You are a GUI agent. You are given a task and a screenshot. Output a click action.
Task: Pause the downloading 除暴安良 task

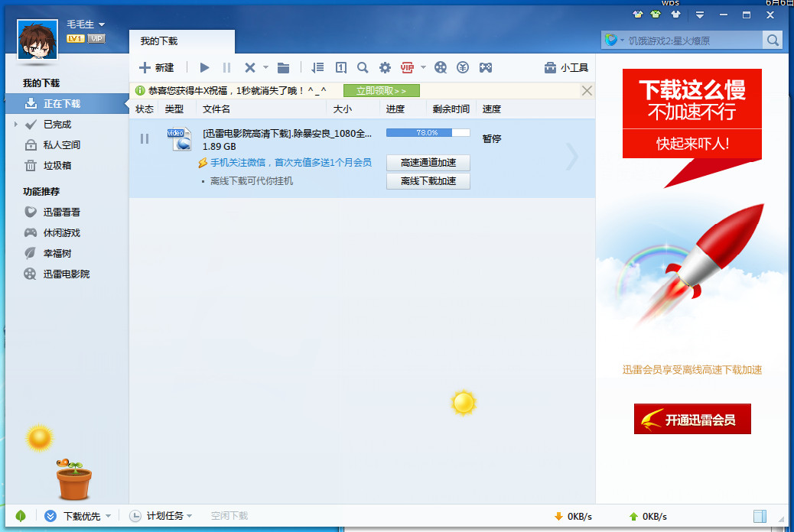(144, 138)
